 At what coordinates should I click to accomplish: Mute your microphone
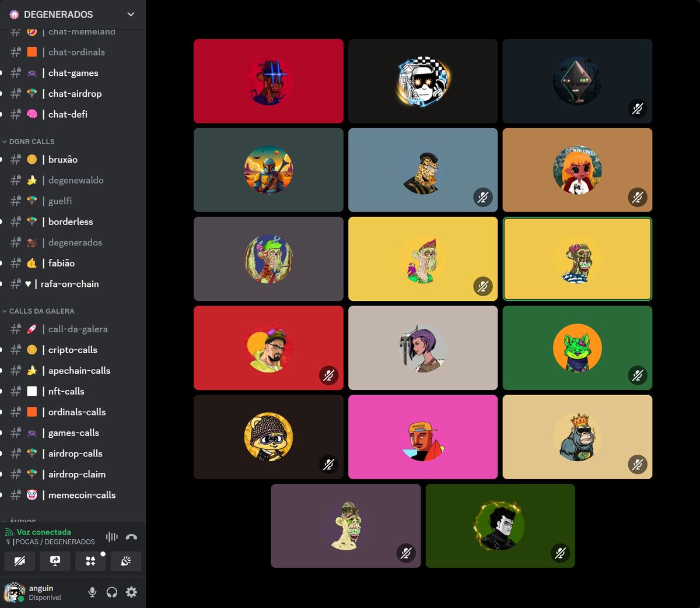(x=92, y=592)
